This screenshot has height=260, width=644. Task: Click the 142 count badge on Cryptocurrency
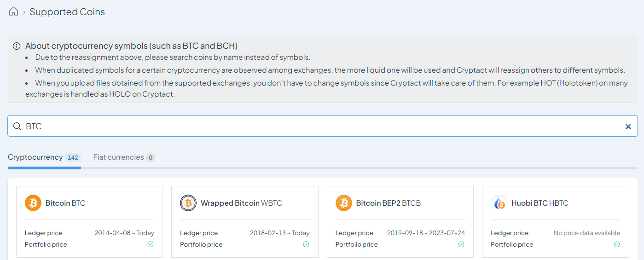coord(73,157)
